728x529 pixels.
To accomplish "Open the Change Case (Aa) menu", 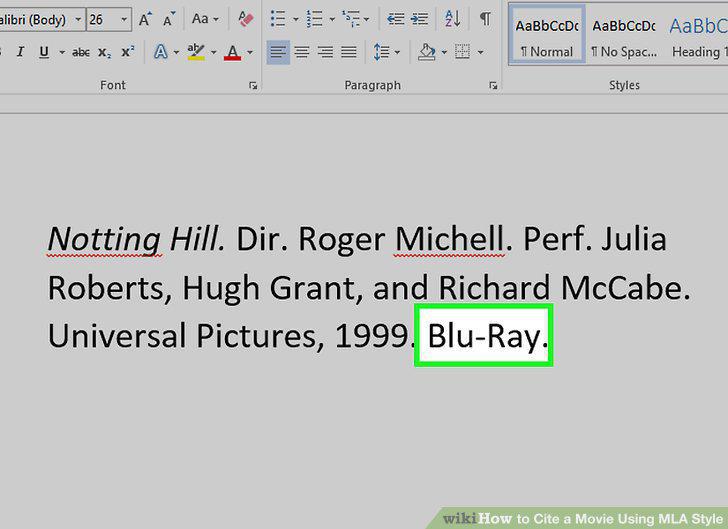I will click(205, 19).
